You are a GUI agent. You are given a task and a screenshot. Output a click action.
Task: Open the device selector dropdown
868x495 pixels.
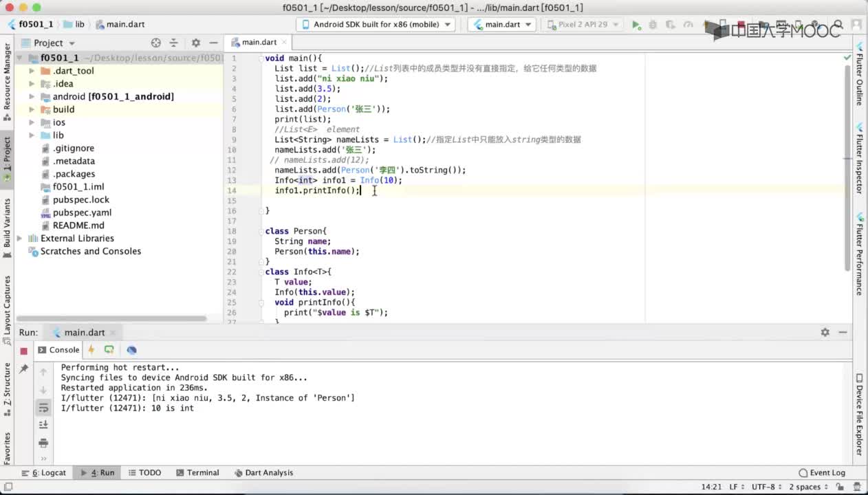(x=376, y=25)
